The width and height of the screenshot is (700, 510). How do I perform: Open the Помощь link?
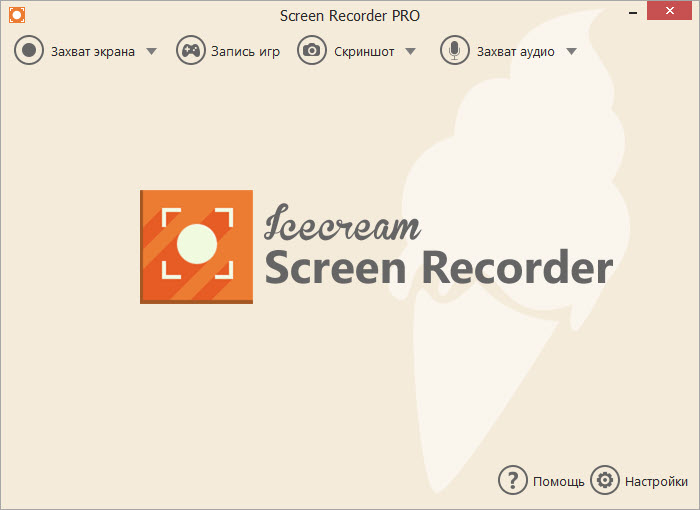click(x=558, y=481)
